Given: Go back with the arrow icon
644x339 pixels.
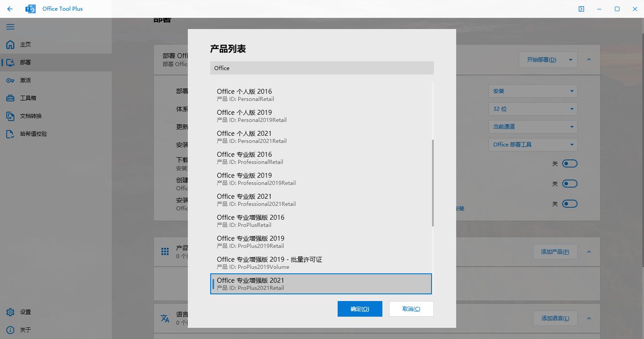Looking at the screenshot, I should point(10,9).
